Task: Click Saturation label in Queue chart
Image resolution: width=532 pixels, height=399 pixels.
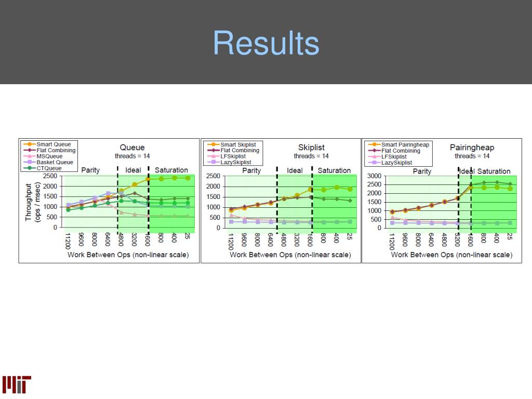Action: [171, 170]
